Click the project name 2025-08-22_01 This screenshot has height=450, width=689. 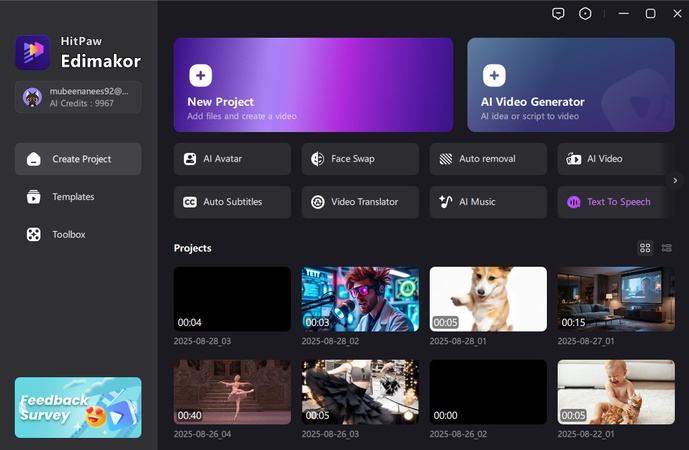(x=586, y=434)
